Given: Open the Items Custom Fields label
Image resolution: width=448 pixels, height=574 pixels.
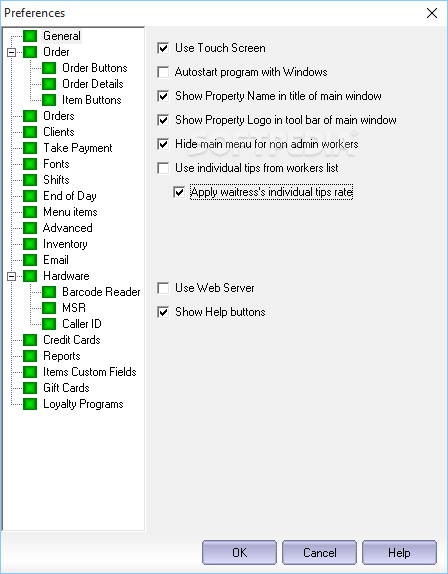Looking at the screenshot, I should 90,372.
